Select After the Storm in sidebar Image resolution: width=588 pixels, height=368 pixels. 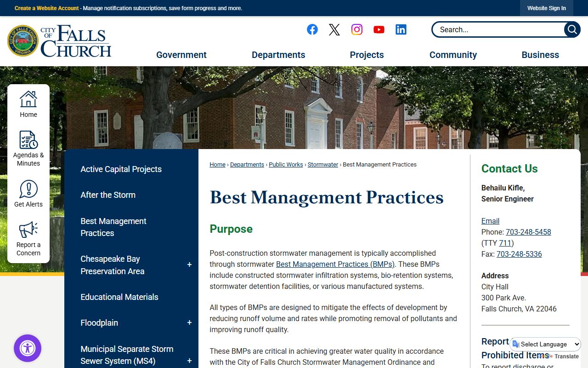[x=108, y=195]
